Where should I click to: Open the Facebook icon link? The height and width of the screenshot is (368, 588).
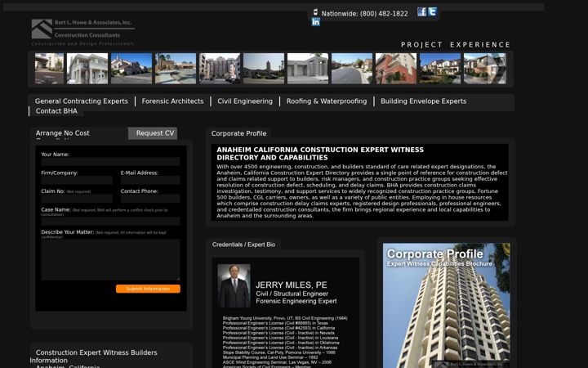click(x=422, y=11)
